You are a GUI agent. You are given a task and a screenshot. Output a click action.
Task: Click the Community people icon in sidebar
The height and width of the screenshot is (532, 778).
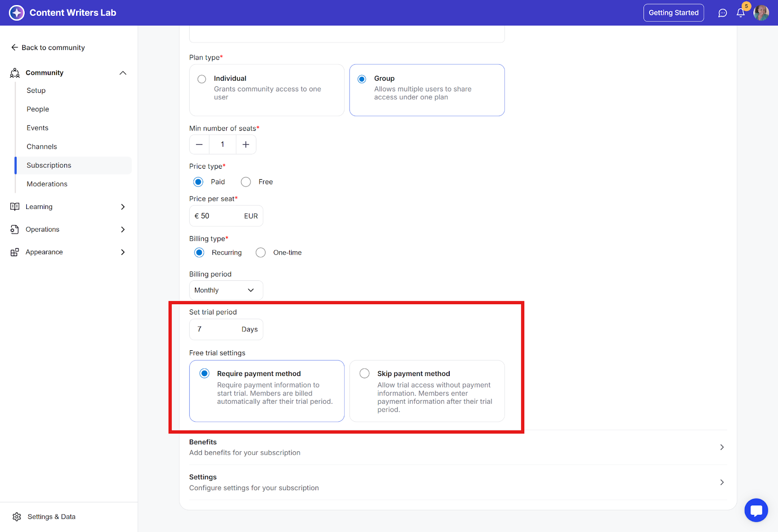15,73
